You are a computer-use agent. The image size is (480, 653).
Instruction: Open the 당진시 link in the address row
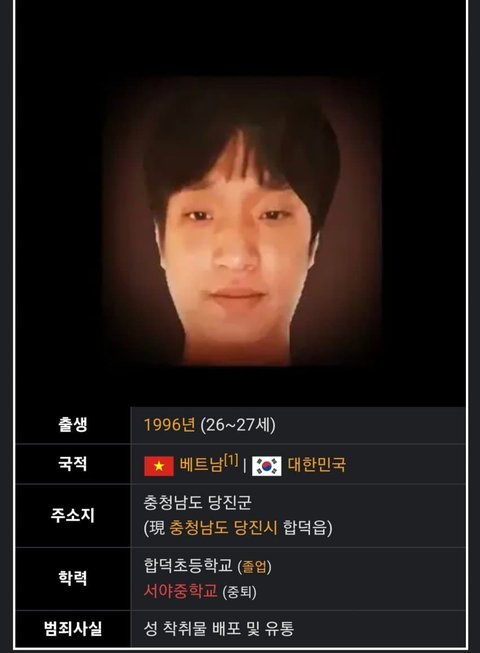[255, 528]
